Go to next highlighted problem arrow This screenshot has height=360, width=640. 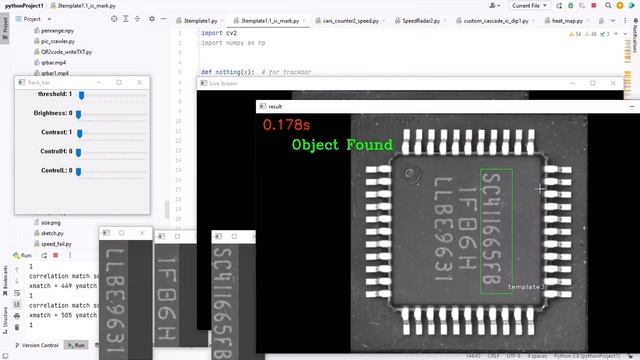[x=625, y=34]
